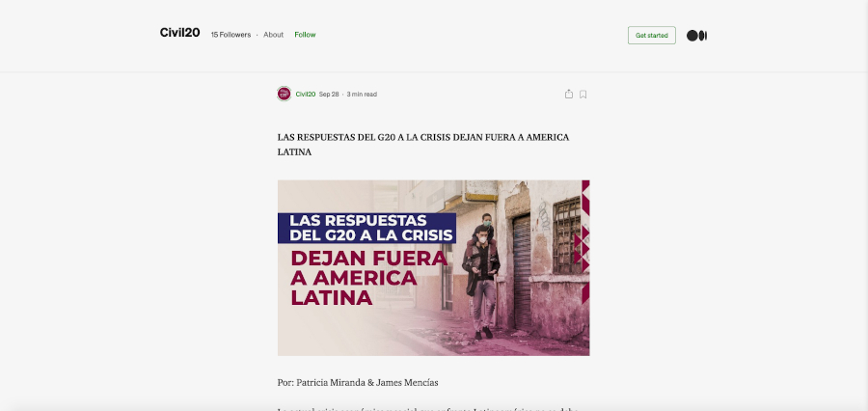Image resolution: width=868 pixels, height=411 pixels.
Task: Bookmark this story with the bookmark icon
Action: (583, 94)
